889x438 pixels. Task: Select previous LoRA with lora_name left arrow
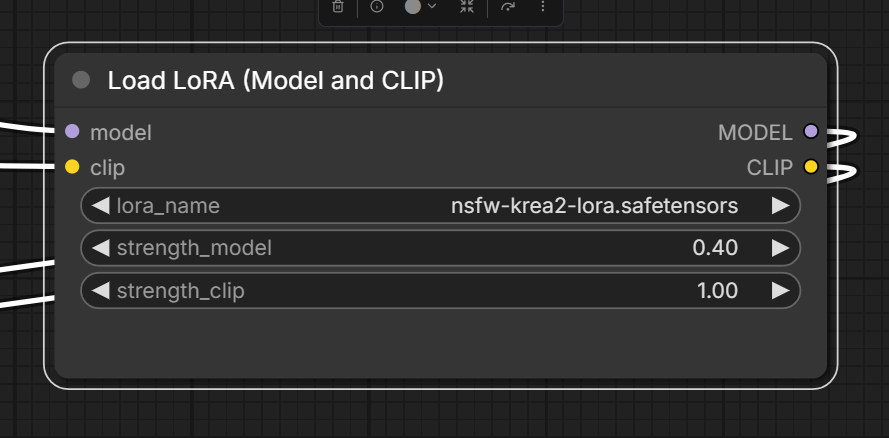coord(100,206)
